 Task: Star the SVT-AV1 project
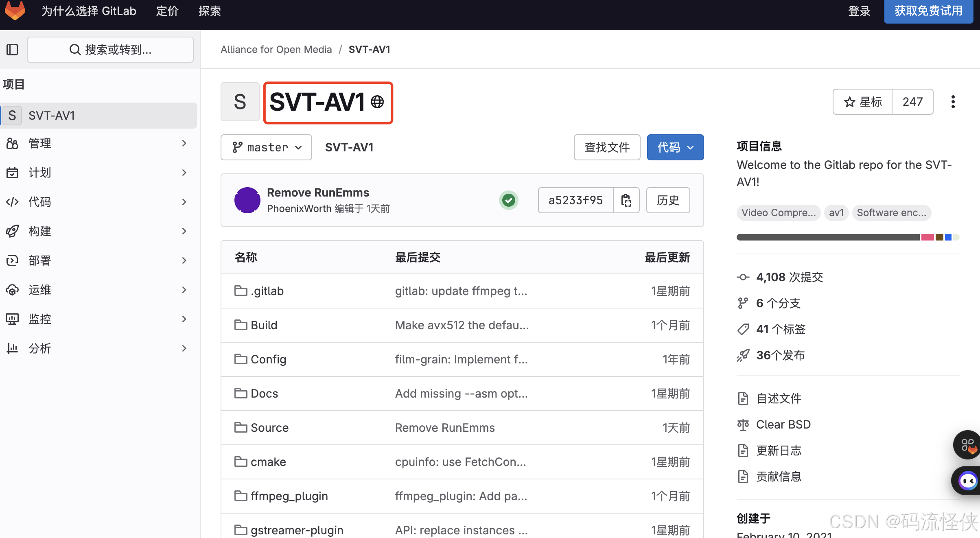tap(863, 102)
